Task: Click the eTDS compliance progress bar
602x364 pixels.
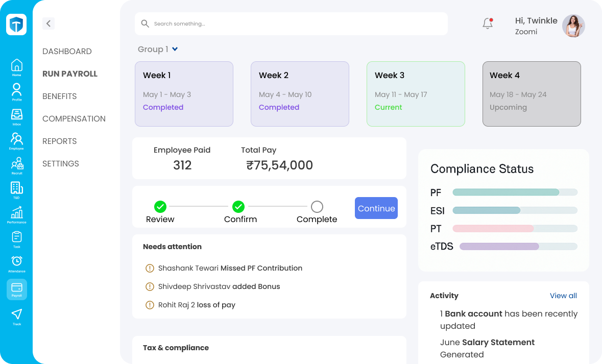Action: [518, 247]
